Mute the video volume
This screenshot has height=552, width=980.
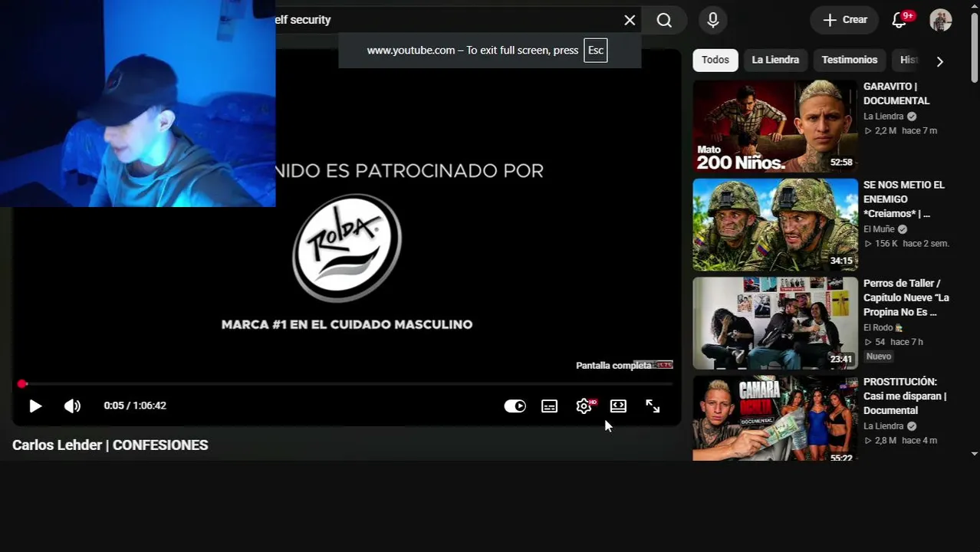(x=72, y=406)
